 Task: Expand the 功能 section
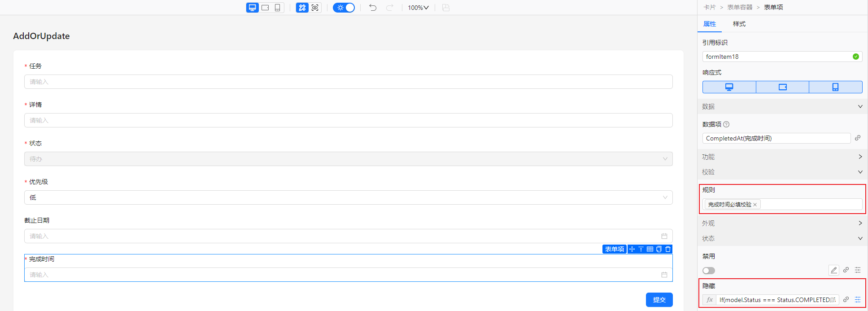pos(782,157)
